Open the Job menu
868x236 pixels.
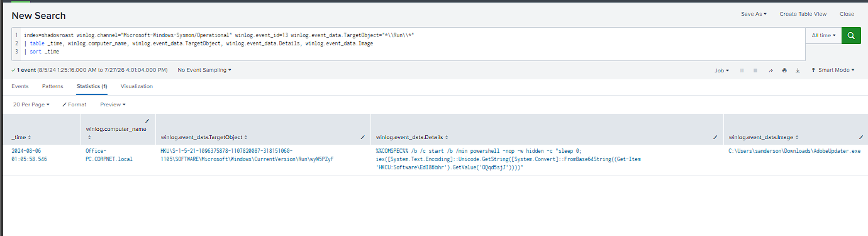[722, 70]
